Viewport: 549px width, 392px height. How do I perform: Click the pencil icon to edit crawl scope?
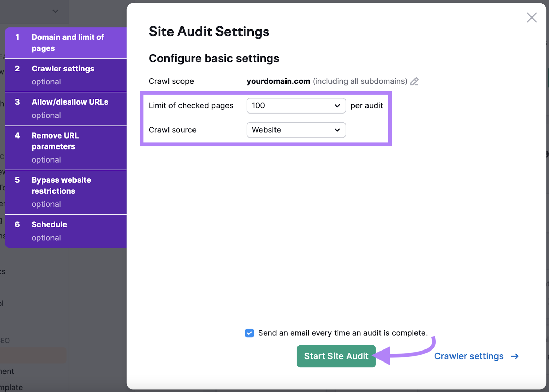point(414,81)
